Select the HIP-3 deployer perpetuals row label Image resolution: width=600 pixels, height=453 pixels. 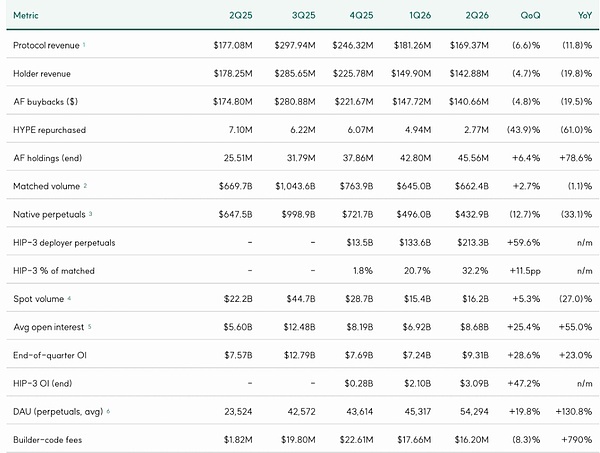(64, 243)
